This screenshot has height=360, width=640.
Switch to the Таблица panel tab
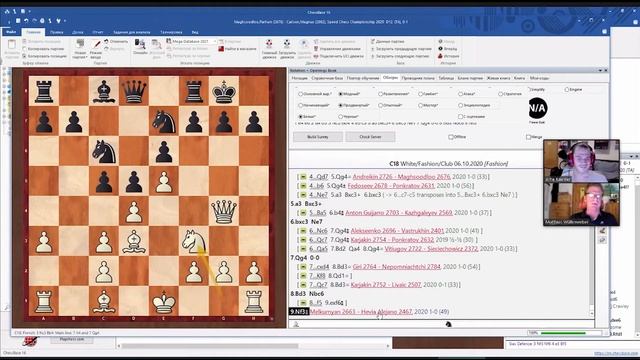pos(446,78)
